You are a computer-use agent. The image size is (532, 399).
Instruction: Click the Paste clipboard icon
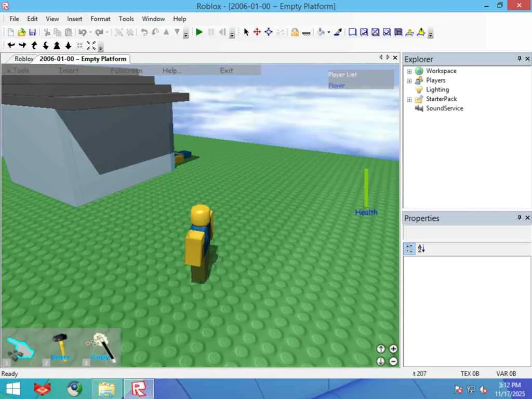click(69, 32)
